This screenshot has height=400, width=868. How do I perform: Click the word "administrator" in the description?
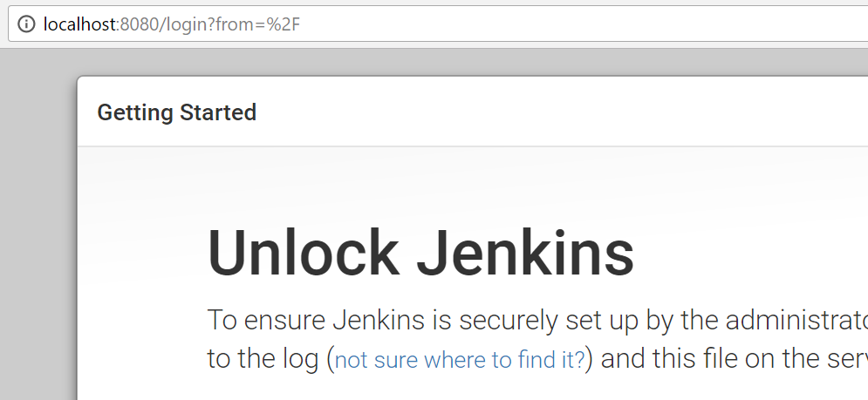[x=796, y=321]
